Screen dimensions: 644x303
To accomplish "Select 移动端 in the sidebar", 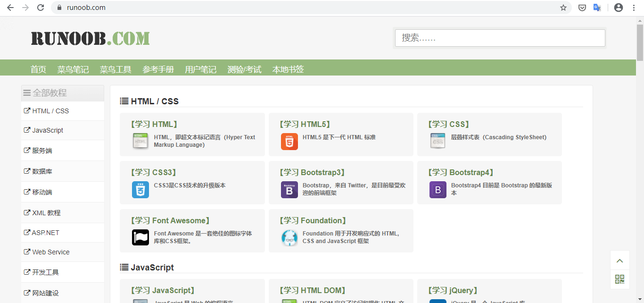I will tap(63, 192).
